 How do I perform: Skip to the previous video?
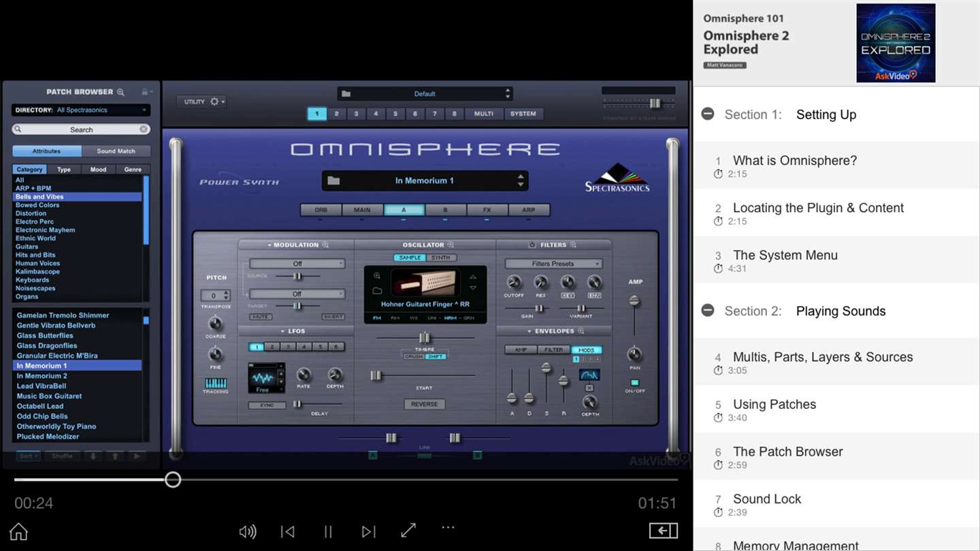coord(288,532)
